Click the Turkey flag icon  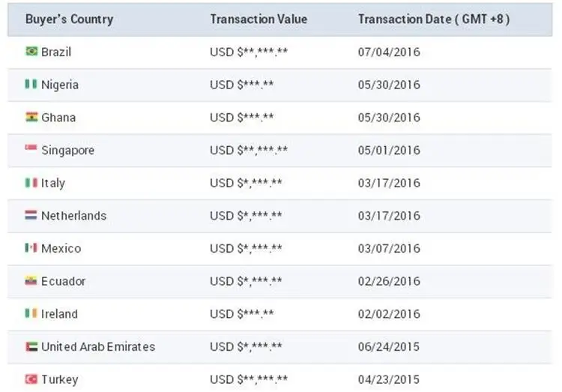(x=31, y=379)
